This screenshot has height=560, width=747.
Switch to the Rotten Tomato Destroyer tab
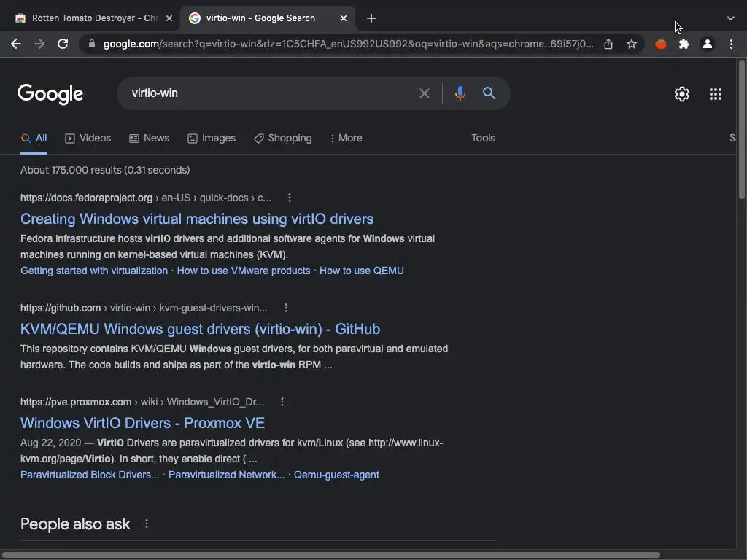(x=93, y=18)
